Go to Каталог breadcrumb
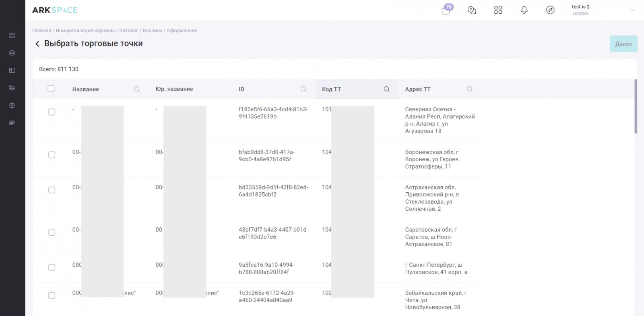This screenshot has width=644, height=316. [129, 31]
